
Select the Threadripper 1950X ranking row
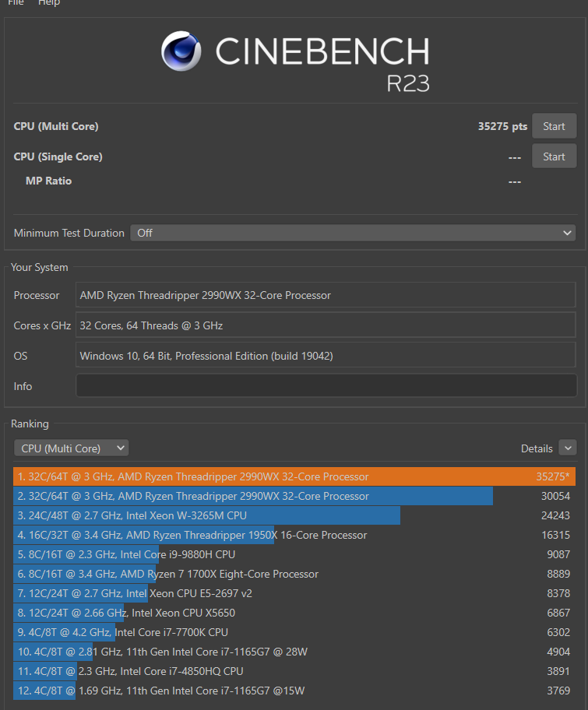pyautogui.click(x=294, y=535)
